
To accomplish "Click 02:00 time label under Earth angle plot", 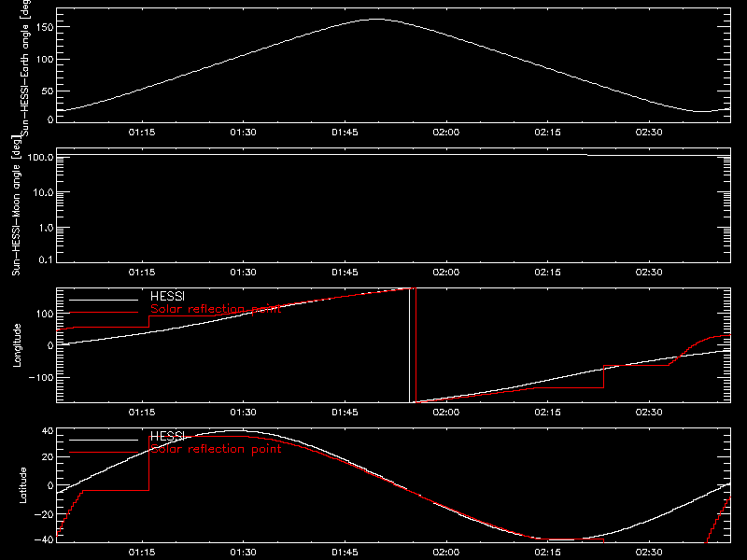I will (446, 133).
